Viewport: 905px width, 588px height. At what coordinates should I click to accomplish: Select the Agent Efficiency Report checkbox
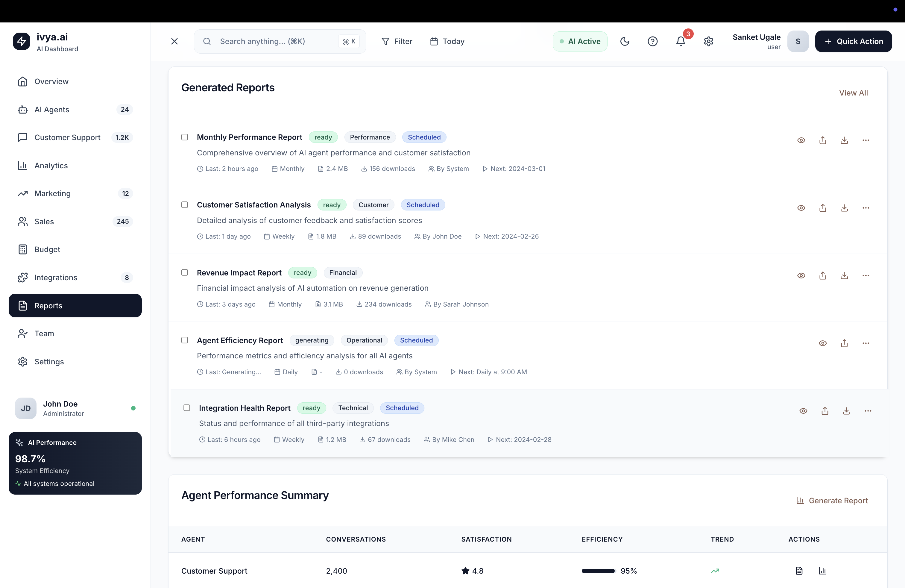(x=185, y=340)
